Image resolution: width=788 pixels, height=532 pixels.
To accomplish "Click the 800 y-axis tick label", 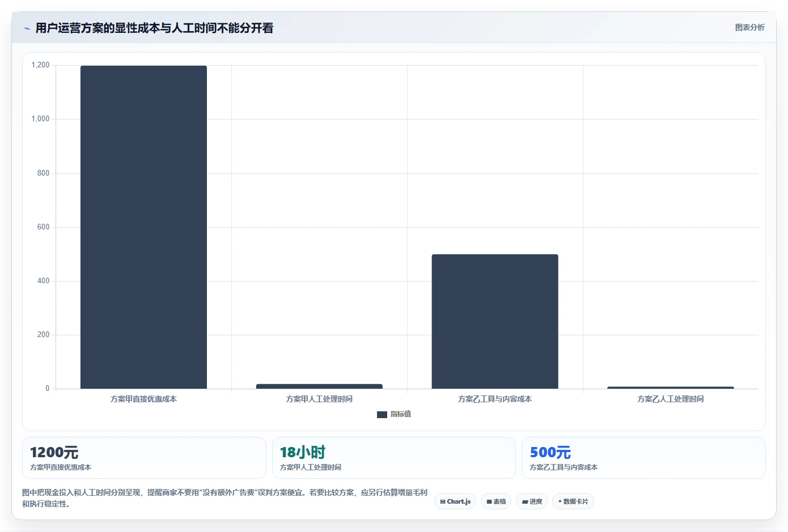I will pos(44,173).
